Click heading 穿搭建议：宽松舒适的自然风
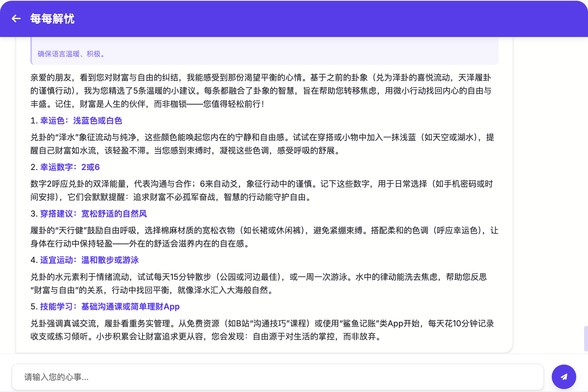Viewport: 588px width, 392px height. [x=94, y=214]
